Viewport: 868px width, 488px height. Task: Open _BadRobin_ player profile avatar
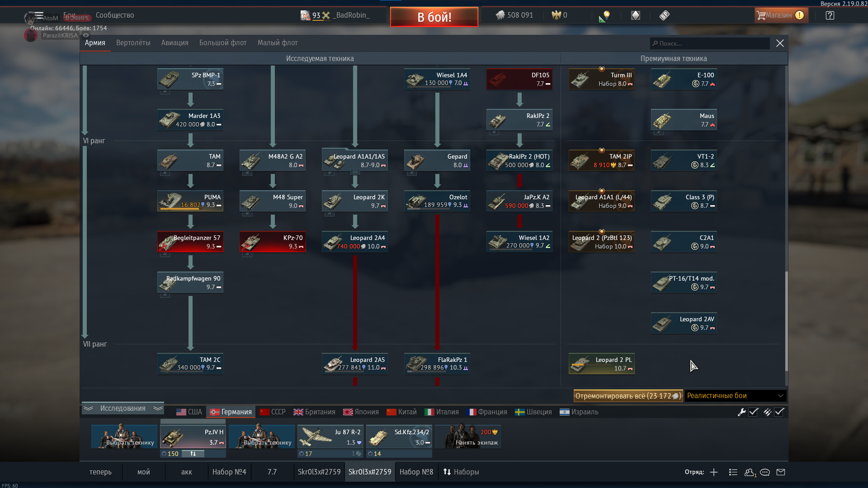305,15
